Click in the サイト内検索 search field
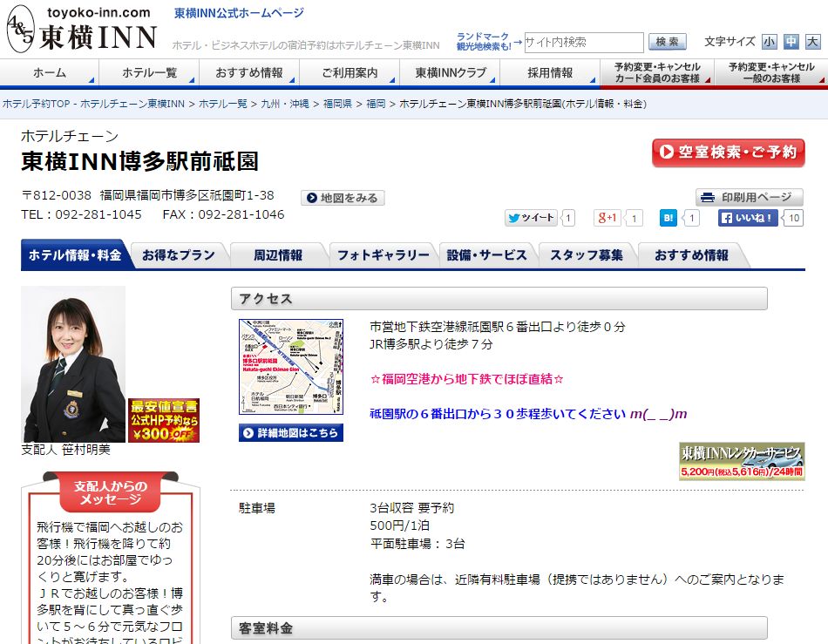 (x=583, y=42)
